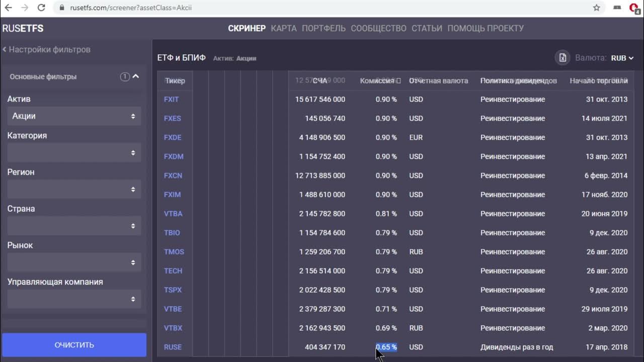Open the Рынок dropdown
644x362 pixels.
tap(74, 262)
